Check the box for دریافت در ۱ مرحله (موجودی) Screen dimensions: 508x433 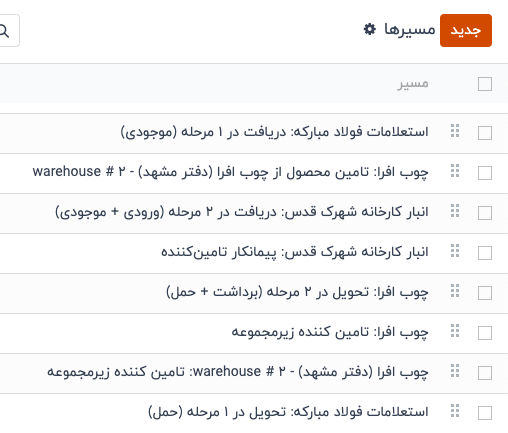485,133
